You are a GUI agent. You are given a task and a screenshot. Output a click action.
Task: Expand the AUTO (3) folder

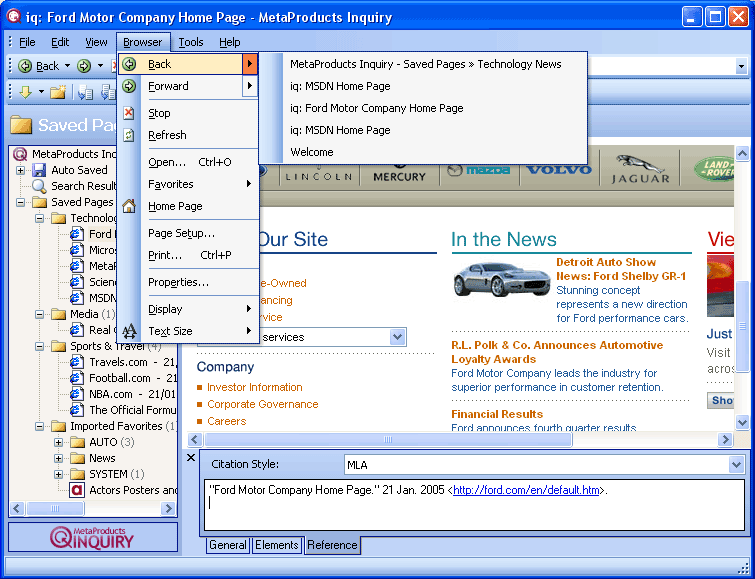click(x=58, y=442)
